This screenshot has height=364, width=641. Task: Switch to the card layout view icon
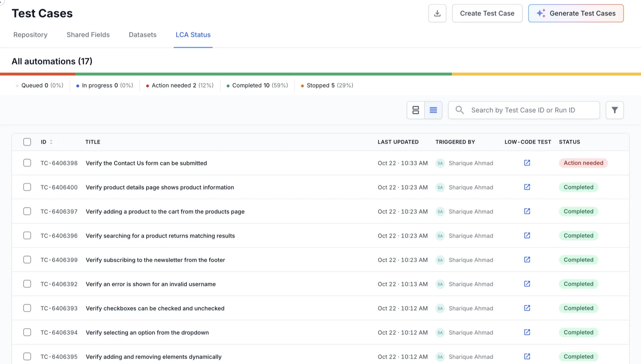(x=416, y=110)
